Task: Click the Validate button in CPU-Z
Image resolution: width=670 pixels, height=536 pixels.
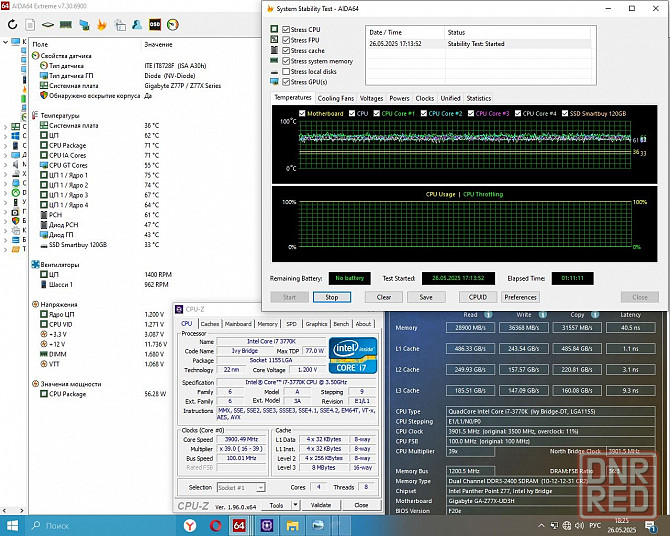Action: [321, 505]
